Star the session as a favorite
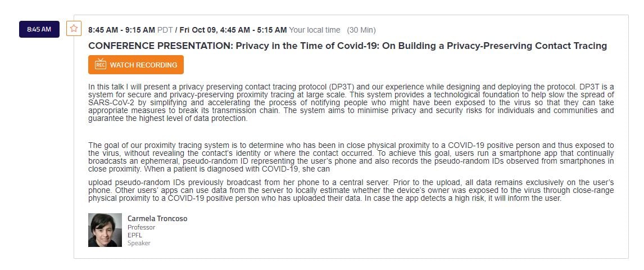The width and height of the screenshot is (644, 270). pyautogui.click(x=74, y=29)
